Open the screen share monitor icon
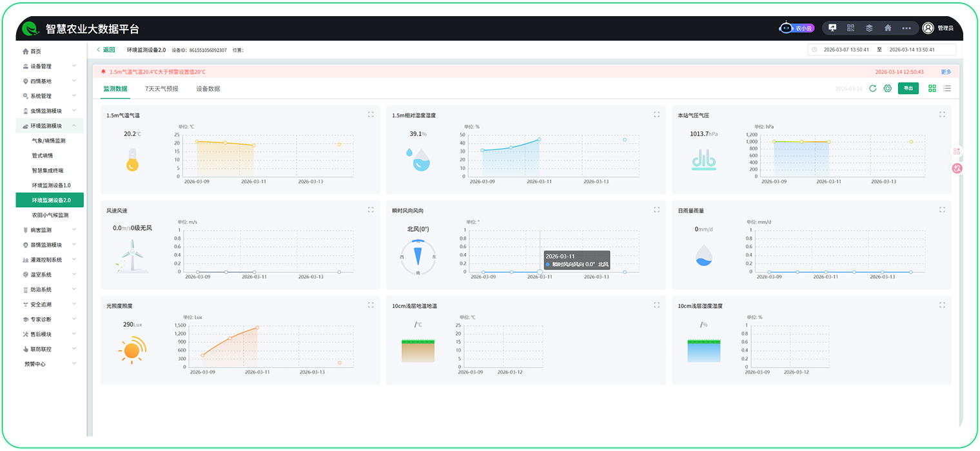 click(x=832, y=28)
